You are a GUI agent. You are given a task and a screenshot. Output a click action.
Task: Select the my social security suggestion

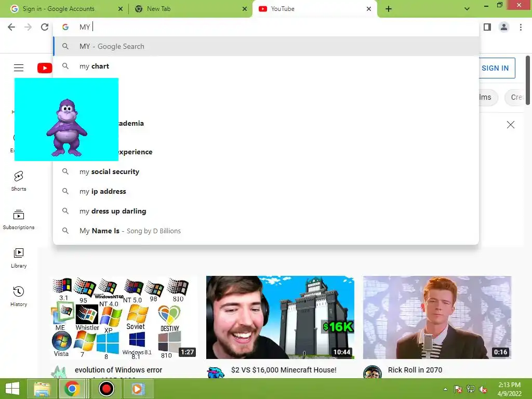(266, 171)
